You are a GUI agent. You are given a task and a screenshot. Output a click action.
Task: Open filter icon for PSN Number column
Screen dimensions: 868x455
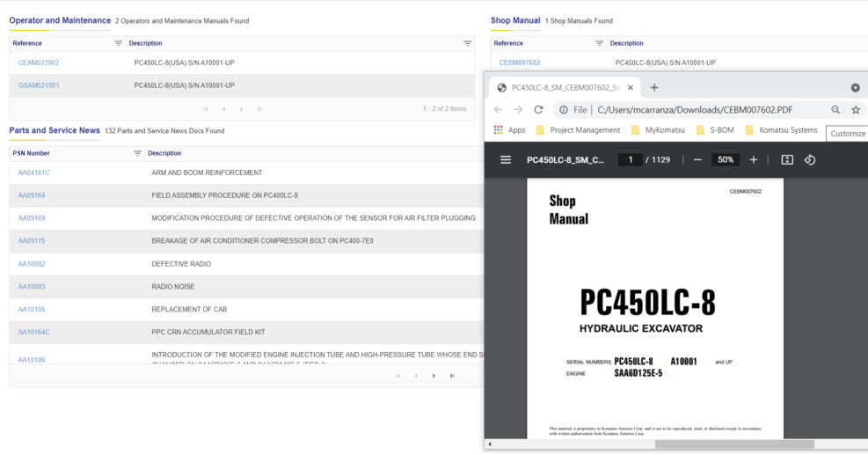(137, 153)
